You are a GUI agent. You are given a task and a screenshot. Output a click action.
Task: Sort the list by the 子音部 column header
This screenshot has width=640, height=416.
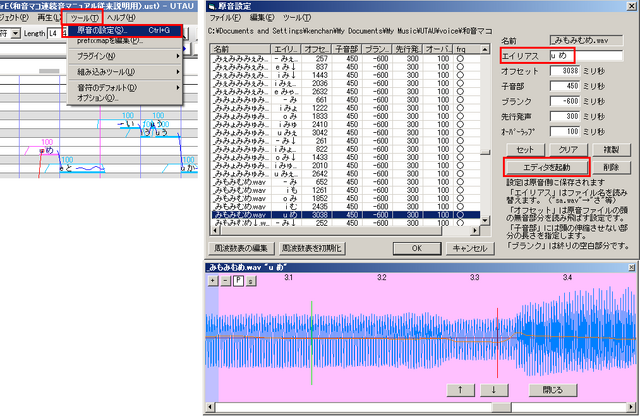[x=347, y=49]
